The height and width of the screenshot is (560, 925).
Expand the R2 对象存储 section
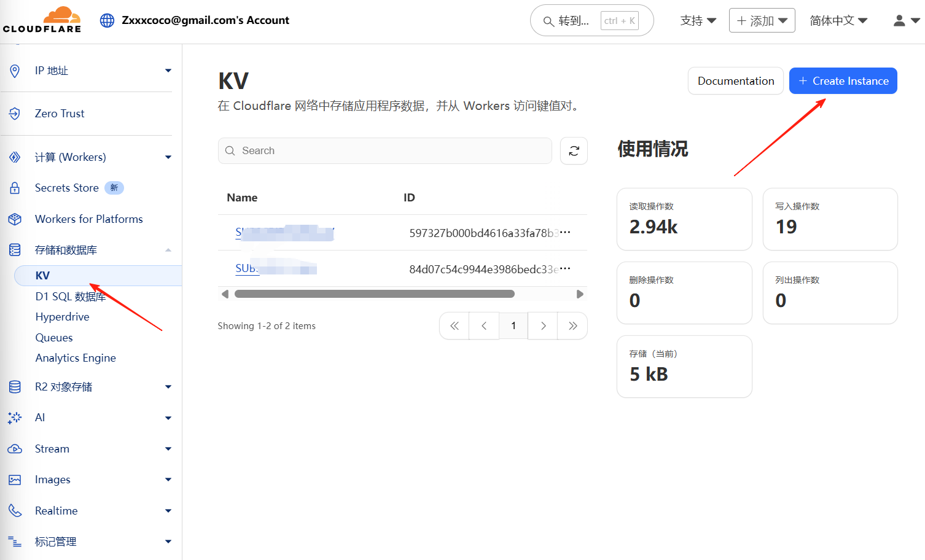[168, 387]
